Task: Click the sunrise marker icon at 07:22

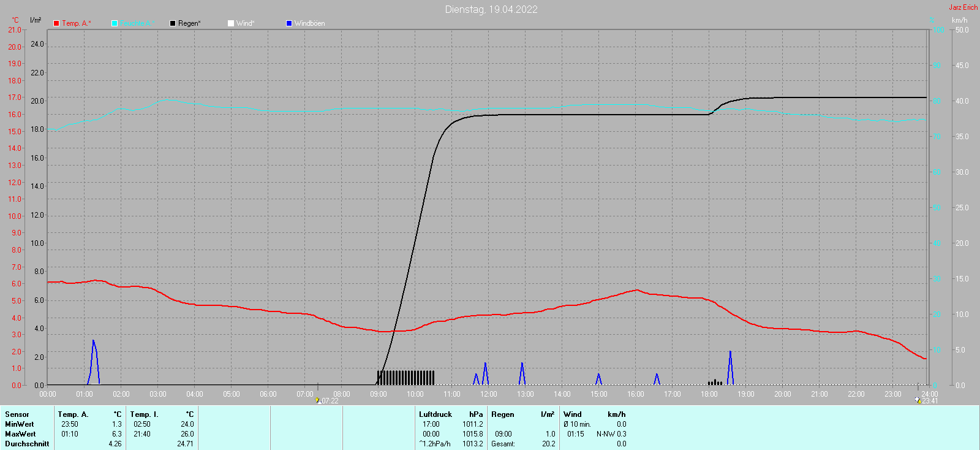Action: click(318, 400)
